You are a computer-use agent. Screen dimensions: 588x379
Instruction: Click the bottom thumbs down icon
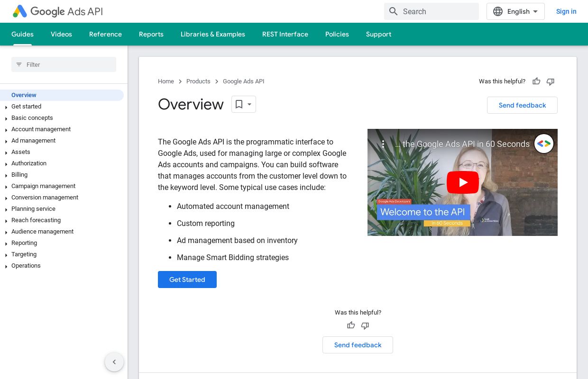365,325
